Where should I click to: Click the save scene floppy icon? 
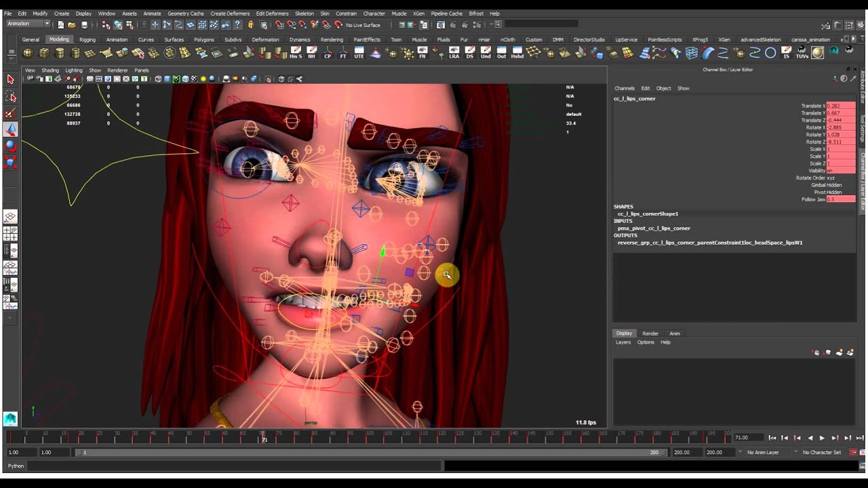[x=84, y=25]
